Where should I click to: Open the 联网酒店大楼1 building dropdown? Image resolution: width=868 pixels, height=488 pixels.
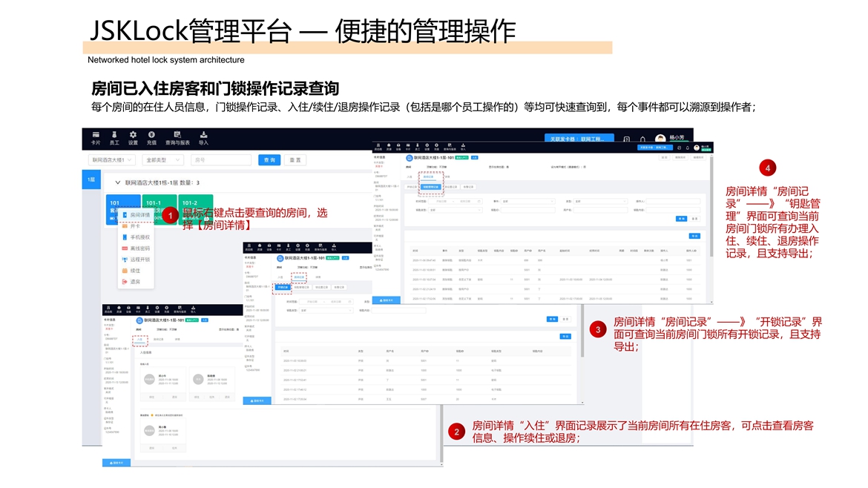coord(111,160)
